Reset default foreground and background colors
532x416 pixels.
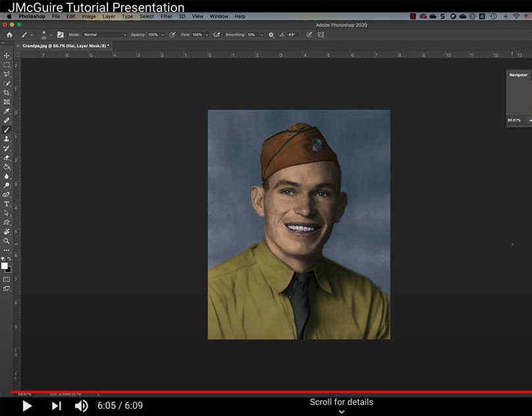pyautogui.click(x=3, y=259)
